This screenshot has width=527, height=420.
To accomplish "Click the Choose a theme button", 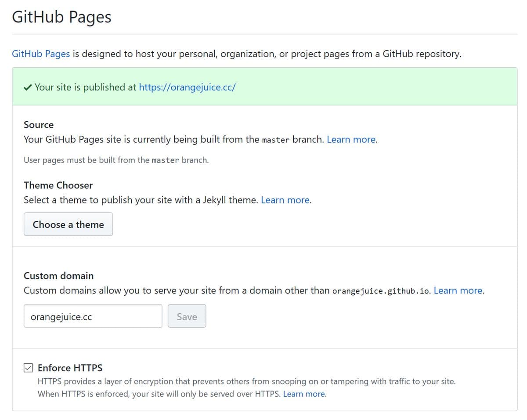I will [68, 224].
